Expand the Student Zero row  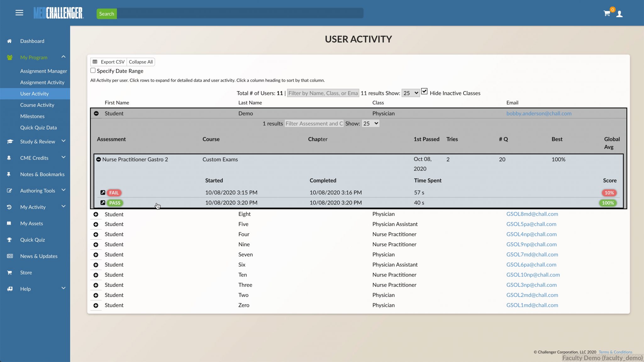(x=96, y=305)
